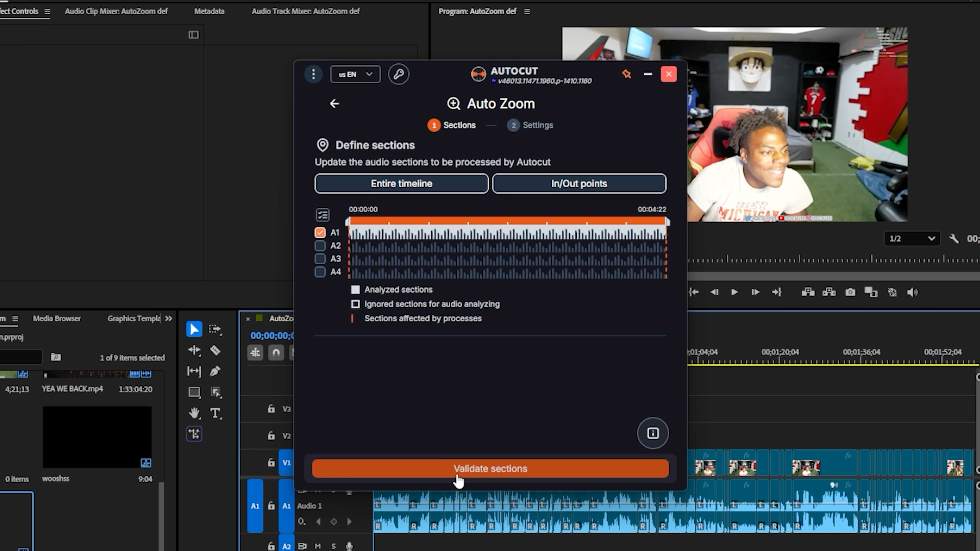Click the Entire timeline button
The image size is (980, 551).
(402, 184)
